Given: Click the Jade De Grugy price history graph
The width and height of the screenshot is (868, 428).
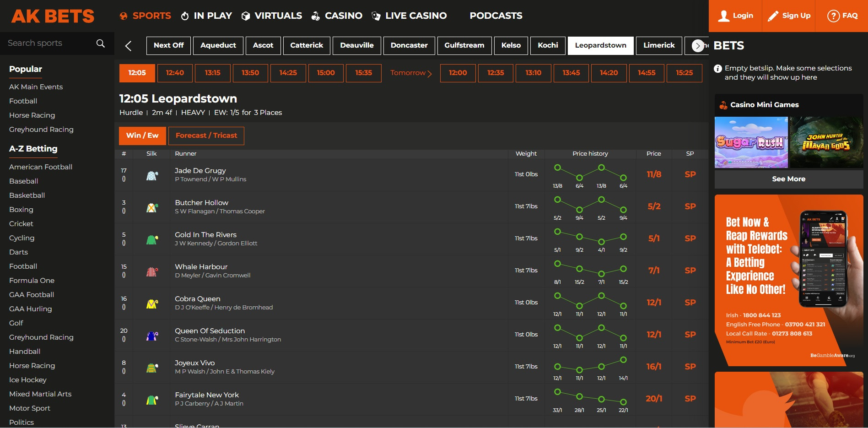Looking at the screenshot, I should click(590, 175).
